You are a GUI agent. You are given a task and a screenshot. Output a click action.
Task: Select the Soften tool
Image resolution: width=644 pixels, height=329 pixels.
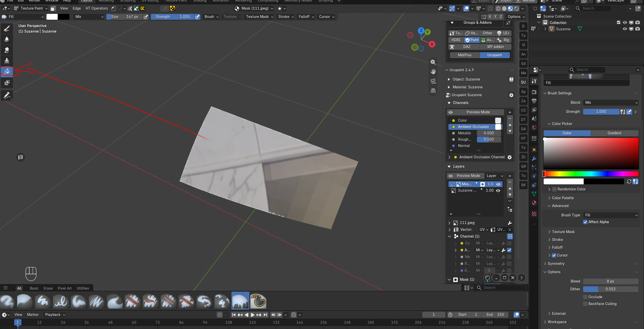coord(7,39)
